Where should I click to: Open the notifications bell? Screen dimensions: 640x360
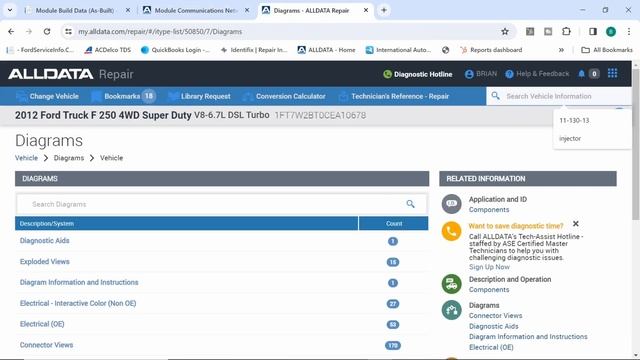click(x=582, y=74)
